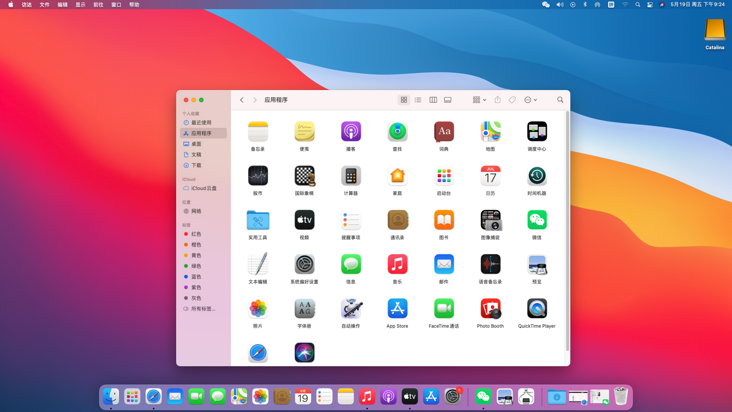
Task: Select the Home app icon
Action: click(397, 176)
